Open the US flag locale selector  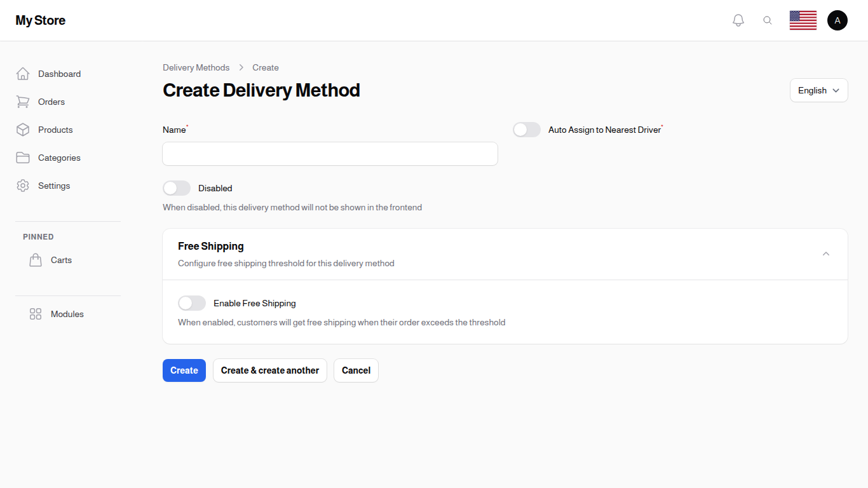click(x=803, y=20)
